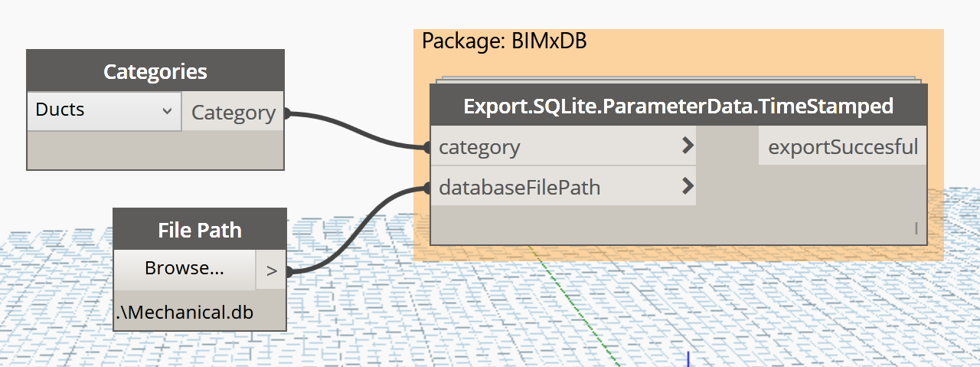
Task: Click the File Path output port arrow
Action: [x=271, y=270]
